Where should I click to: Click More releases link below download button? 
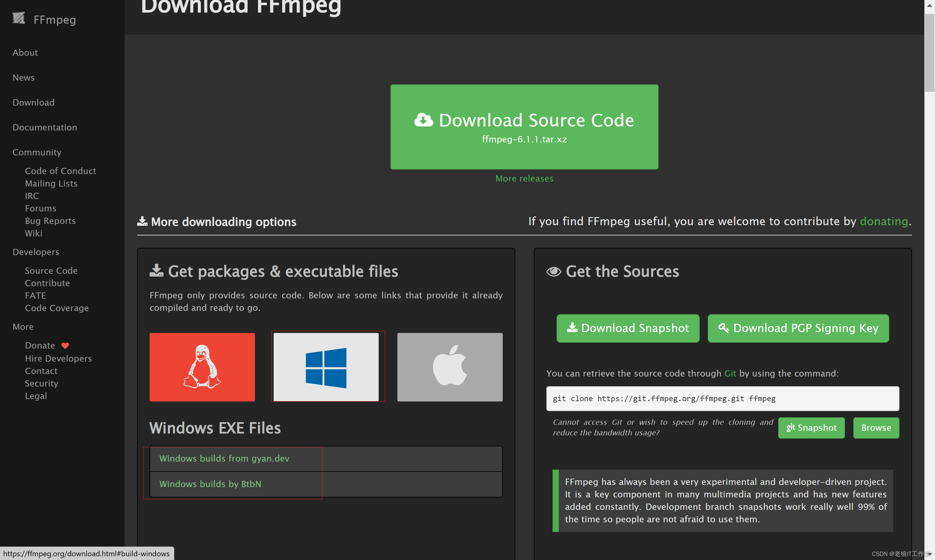tap(524, 178)
